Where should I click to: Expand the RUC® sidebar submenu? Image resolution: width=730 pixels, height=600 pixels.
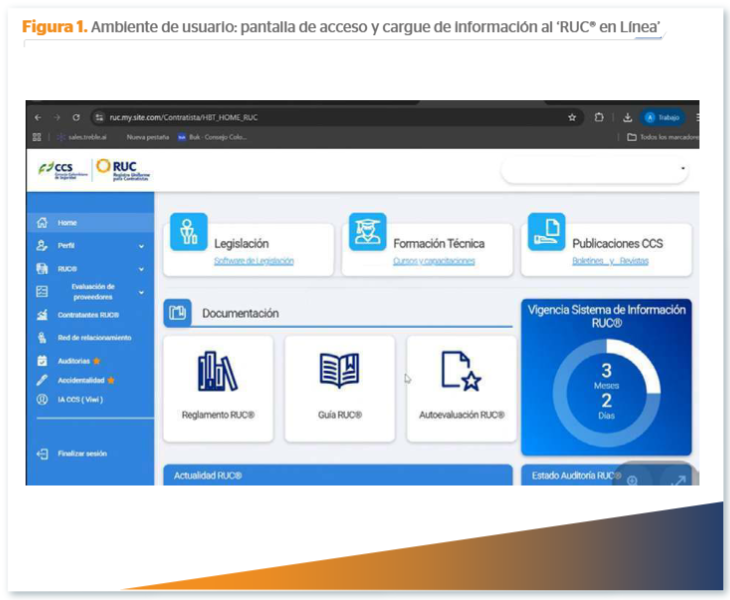click(141, 269)
